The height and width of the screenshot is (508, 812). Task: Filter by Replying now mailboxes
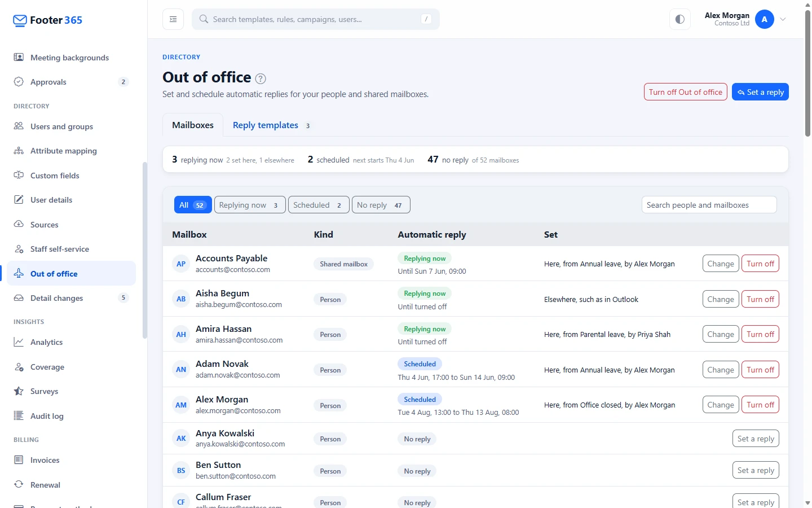[x=250, y=205]
